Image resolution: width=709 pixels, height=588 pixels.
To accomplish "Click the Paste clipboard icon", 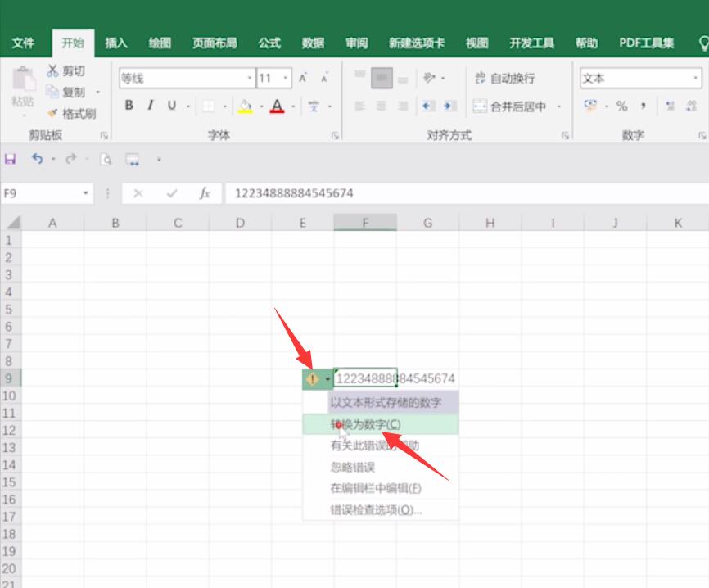I will pos(23,79).
